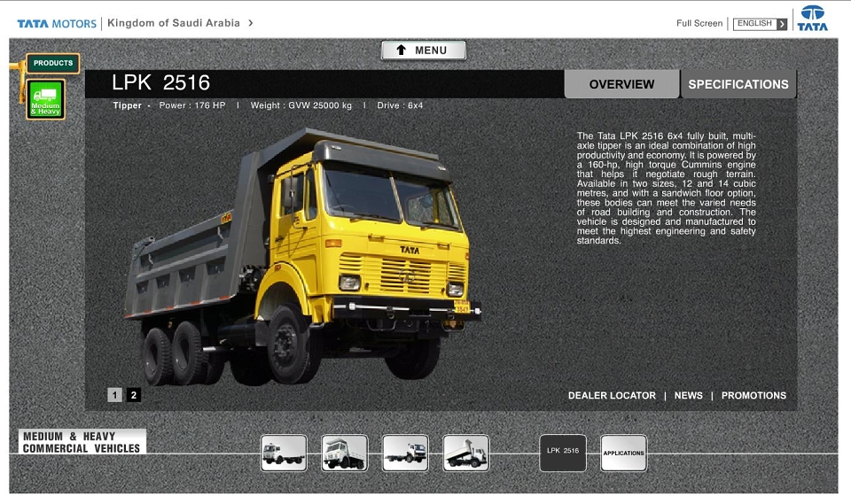Select the raised-bed dump truck thumbnail
The width and height of the screenshot is (851, 504).
tap(466, 453)
